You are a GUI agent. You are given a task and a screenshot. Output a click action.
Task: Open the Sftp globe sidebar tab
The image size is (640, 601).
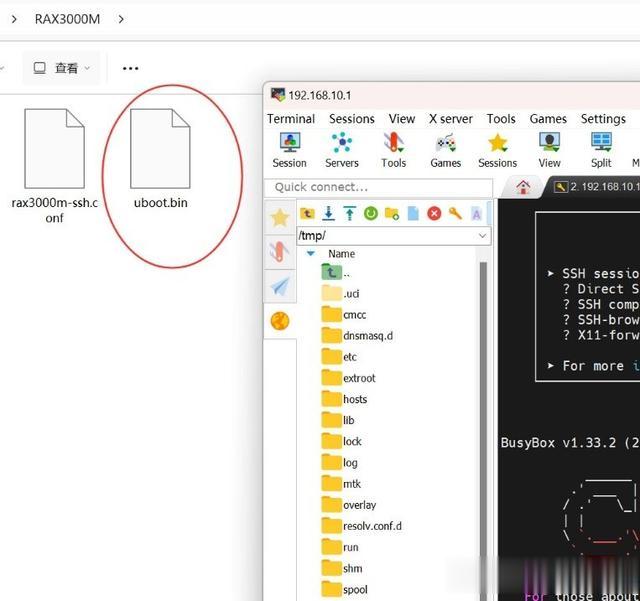(280, 321)
